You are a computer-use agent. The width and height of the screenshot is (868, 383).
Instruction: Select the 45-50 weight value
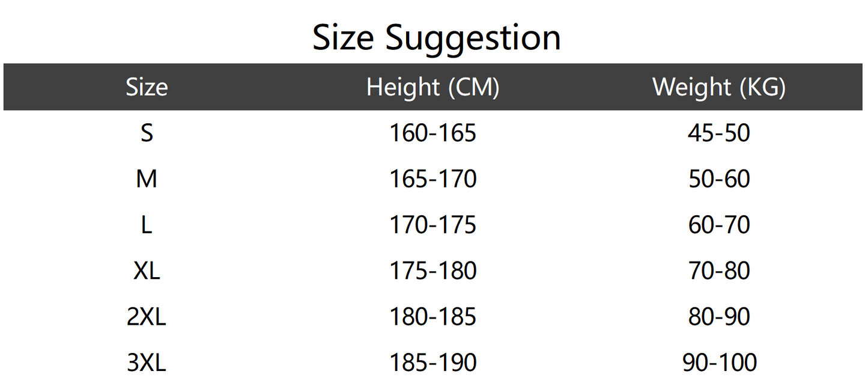[719, 133]
